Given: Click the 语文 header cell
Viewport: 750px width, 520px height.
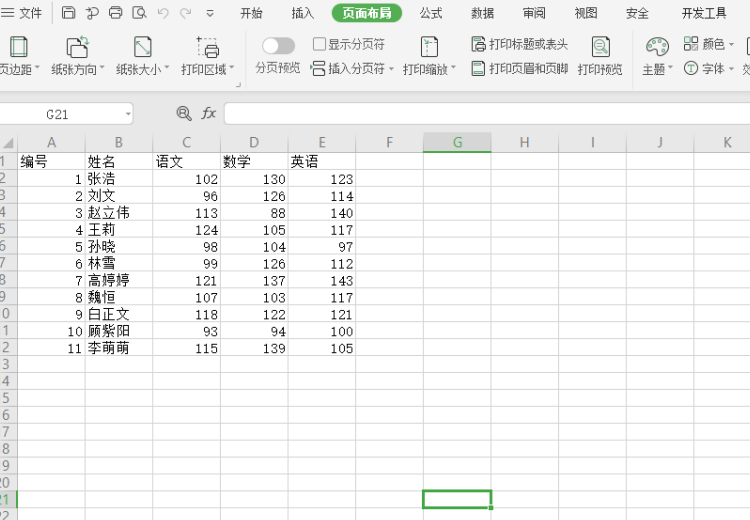Looking at the screenshot, I should [187, 161].
